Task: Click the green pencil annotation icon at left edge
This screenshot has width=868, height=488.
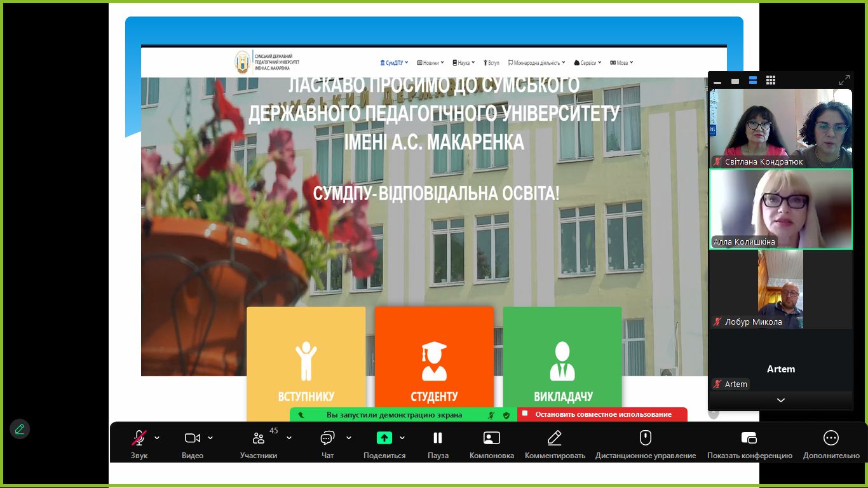Action: (x=20, y=429)
